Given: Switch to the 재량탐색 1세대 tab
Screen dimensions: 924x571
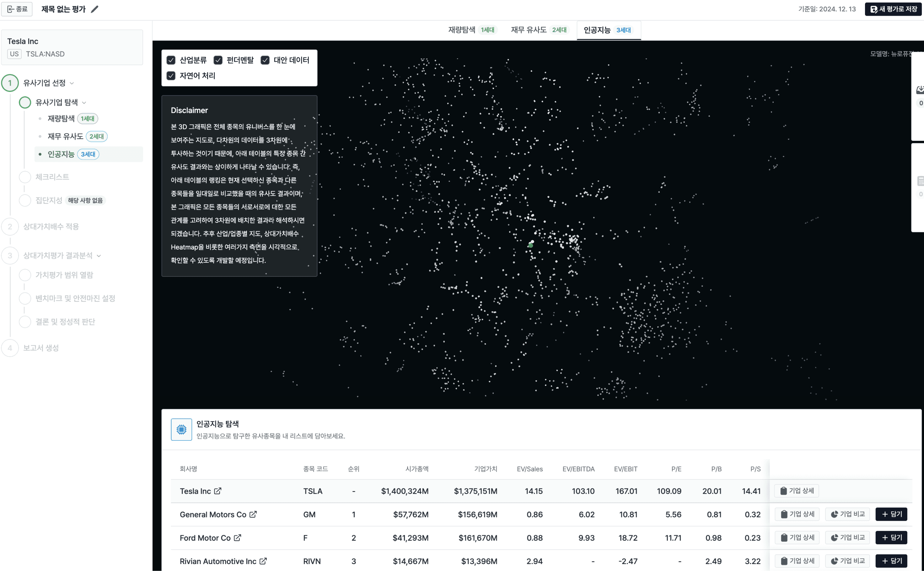Looking at the screenshot, I should coord(471,29).
